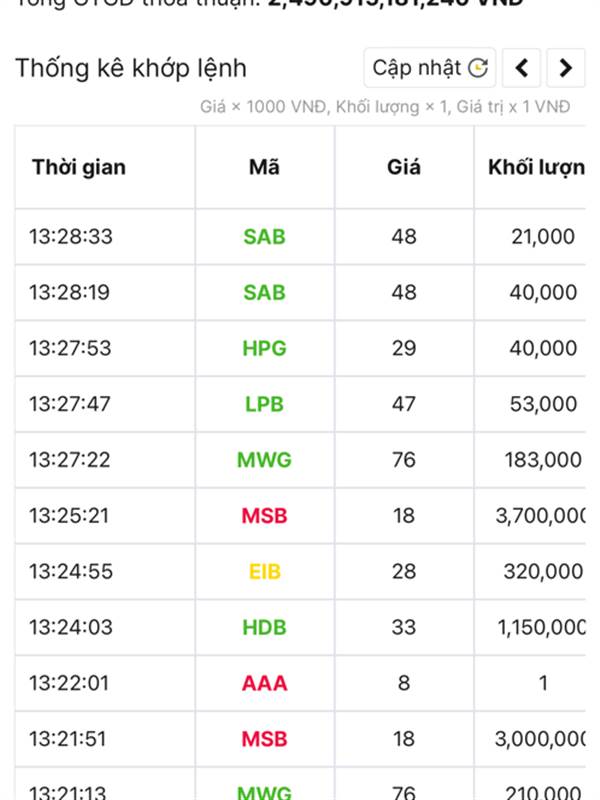600x800 pixels.
Task: Click the Cập nhật refresh button
Action: pos(430,67)
